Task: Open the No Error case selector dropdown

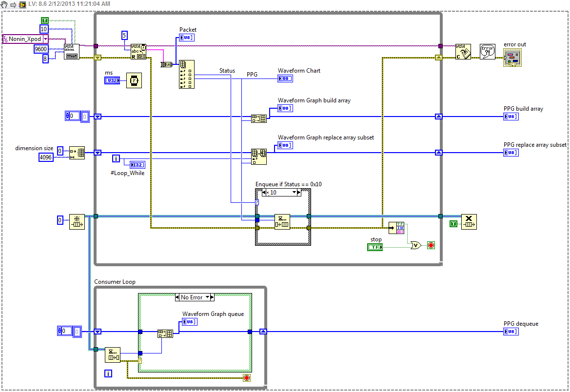Action: [208, 297]
